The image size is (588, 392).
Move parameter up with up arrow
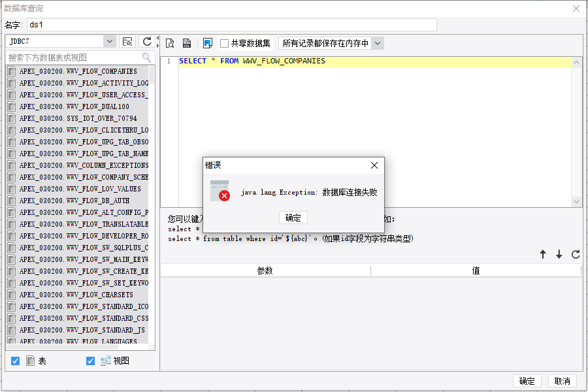tap(543, 254)
